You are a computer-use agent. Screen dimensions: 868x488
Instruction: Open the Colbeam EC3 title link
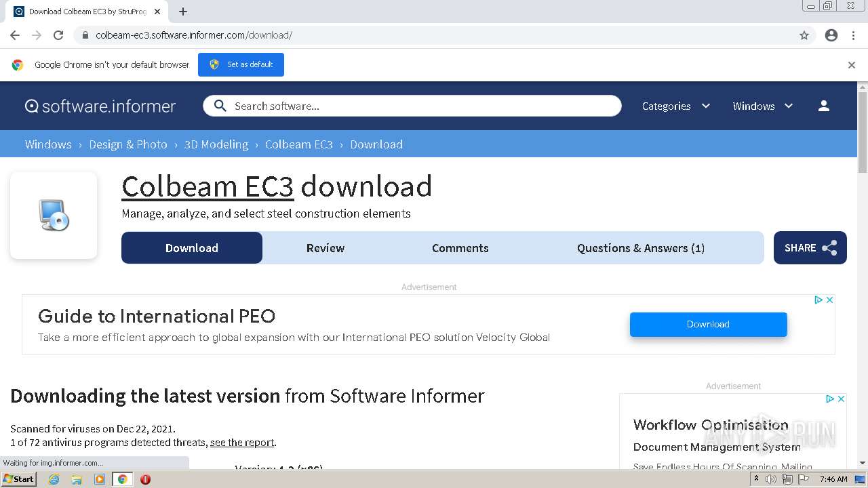[208, 186]
